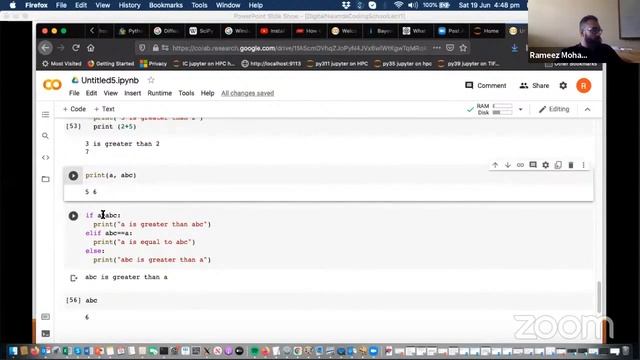Screen dimensions: 640x360
Task: Add a comment to the selected cell
Action: tap(533, 165)
